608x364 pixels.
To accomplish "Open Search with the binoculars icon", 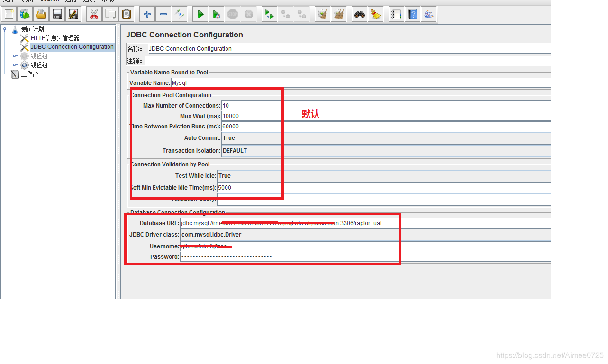I will point(360,14).
